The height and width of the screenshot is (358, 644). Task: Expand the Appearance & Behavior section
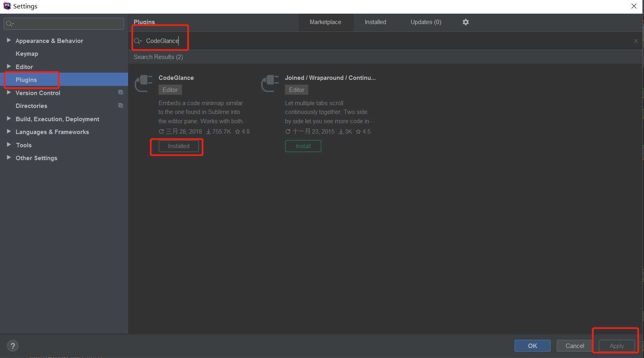[9, 40]
